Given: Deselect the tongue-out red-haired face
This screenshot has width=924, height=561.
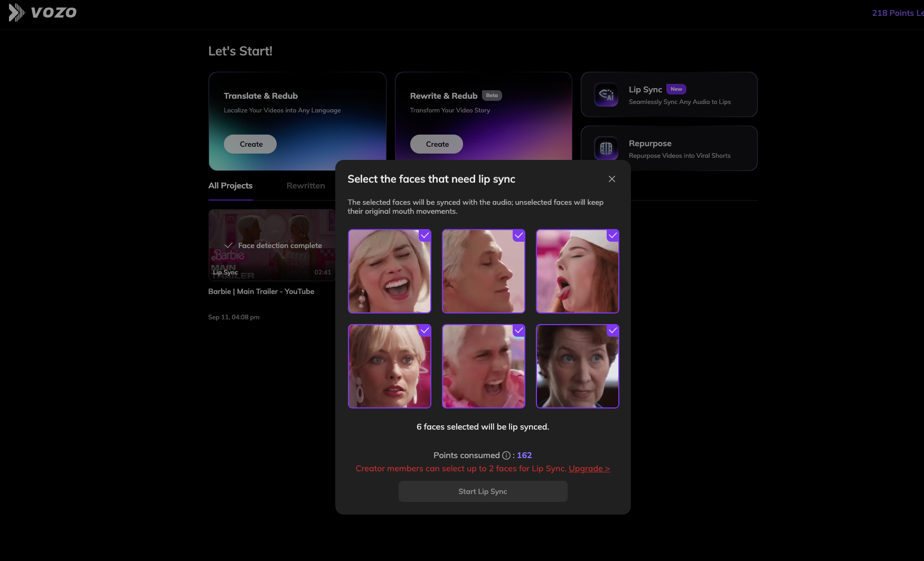Looking at the screenshot, I should 612,236.
